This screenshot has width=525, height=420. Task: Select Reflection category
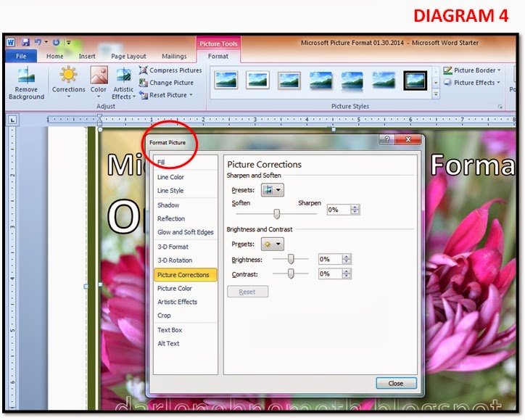click(185, 219)
